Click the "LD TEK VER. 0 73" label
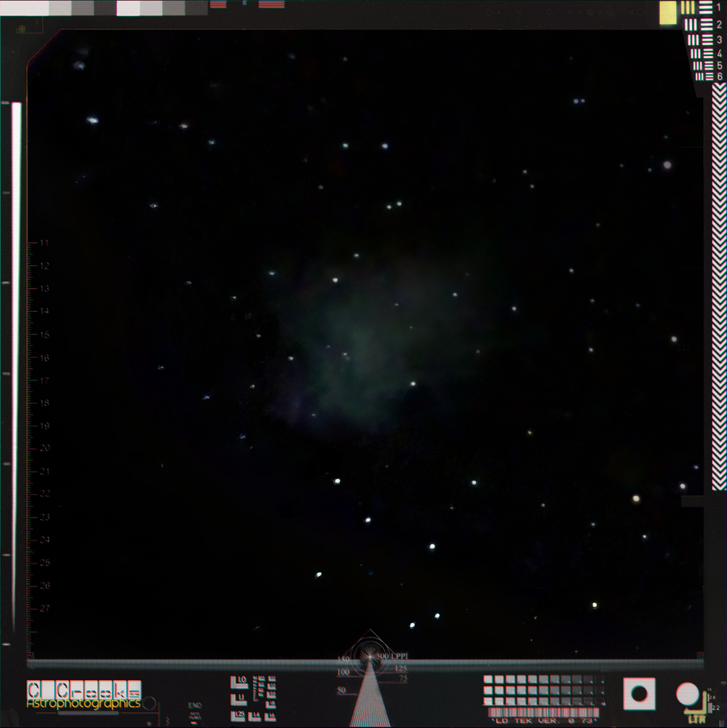Screen dimensions: 727x728 (x=544, y=721)
